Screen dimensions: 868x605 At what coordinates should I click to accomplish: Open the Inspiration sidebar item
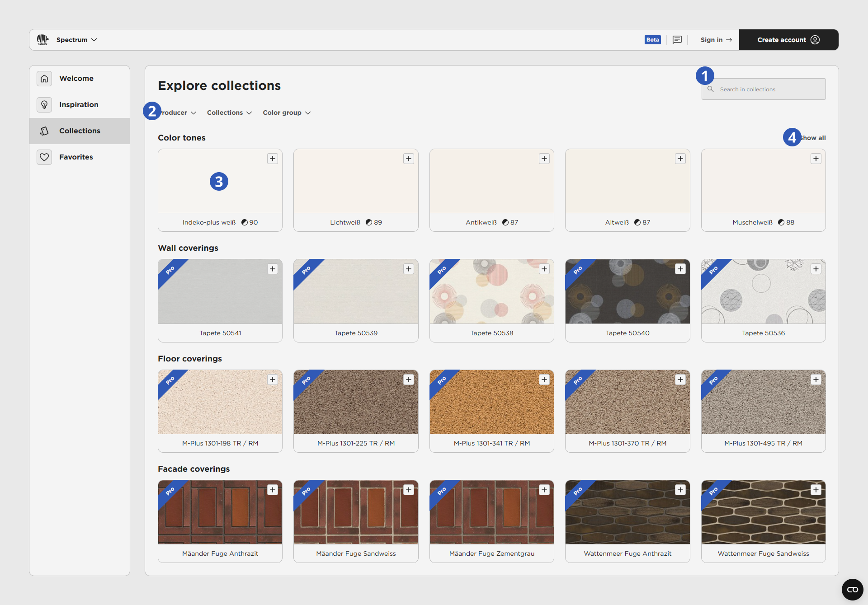79,105
